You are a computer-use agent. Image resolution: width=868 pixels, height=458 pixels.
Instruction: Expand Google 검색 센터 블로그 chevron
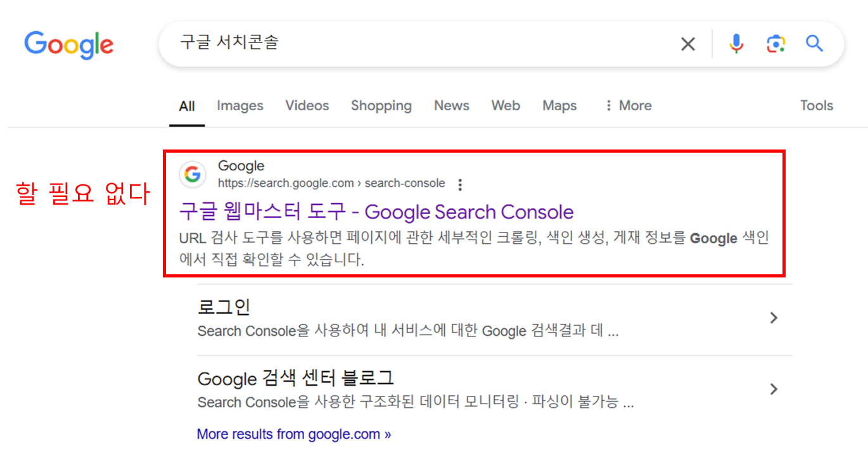[774, 389]
